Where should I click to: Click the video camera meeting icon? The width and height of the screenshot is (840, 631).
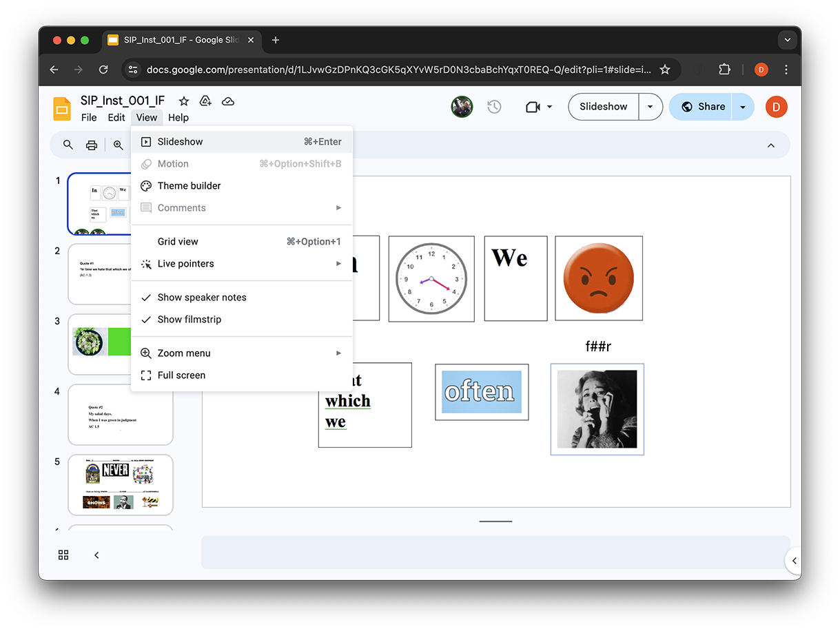532,107
